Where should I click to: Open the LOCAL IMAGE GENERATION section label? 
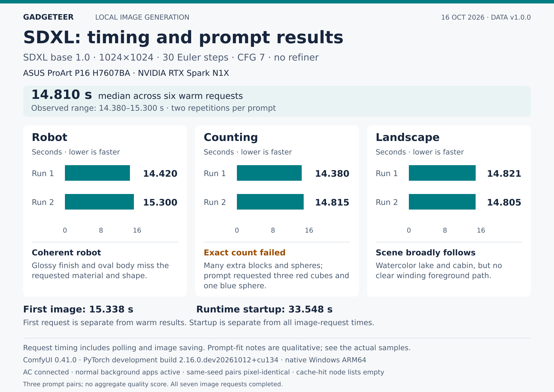coord(142,17)
